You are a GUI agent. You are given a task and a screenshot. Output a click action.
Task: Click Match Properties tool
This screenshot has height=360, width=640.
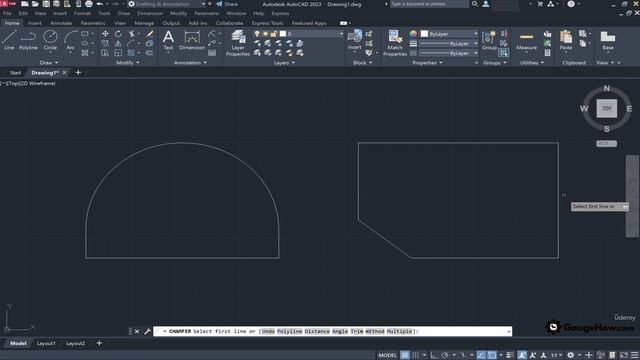395,43
